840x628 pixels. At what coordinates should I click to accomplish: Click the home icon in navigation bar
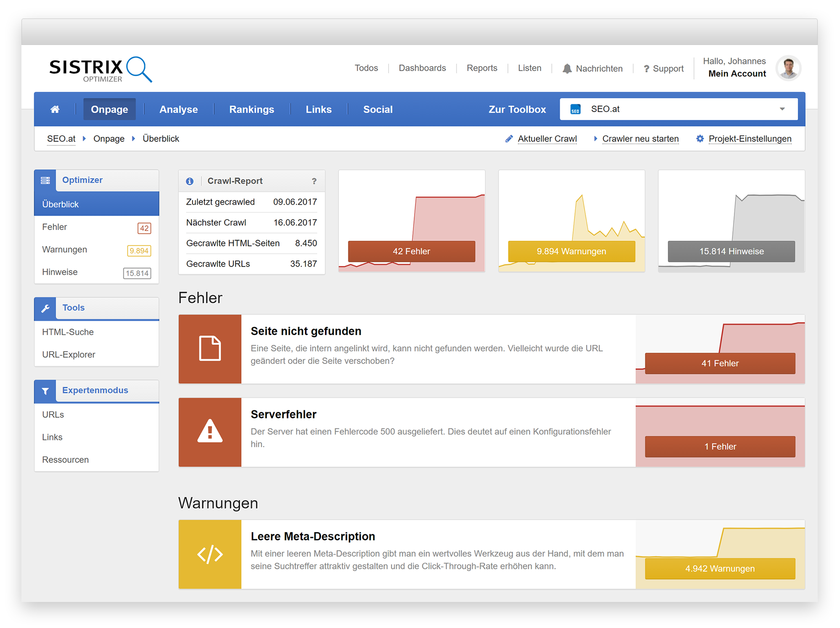55,109
